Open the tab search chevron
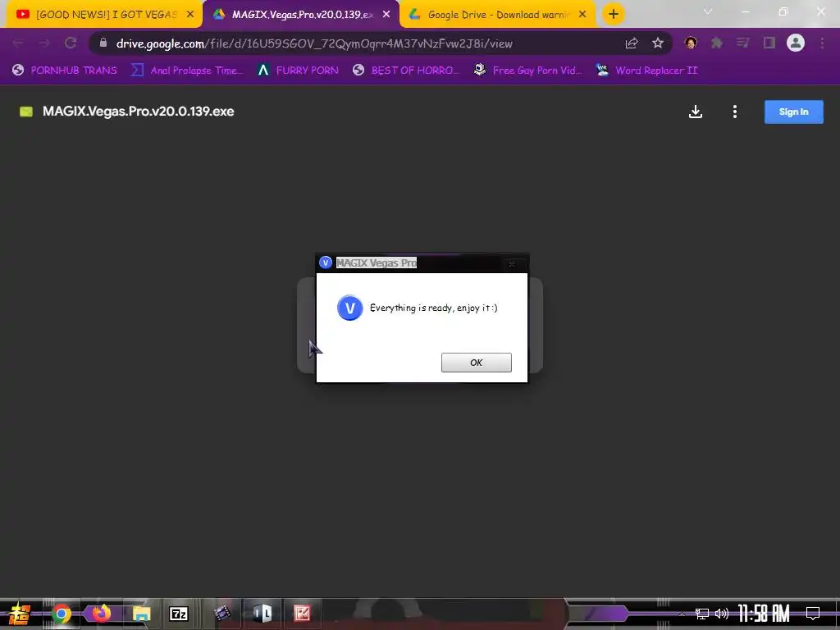This screenshot has height=630, width=840. pos(708,11)
